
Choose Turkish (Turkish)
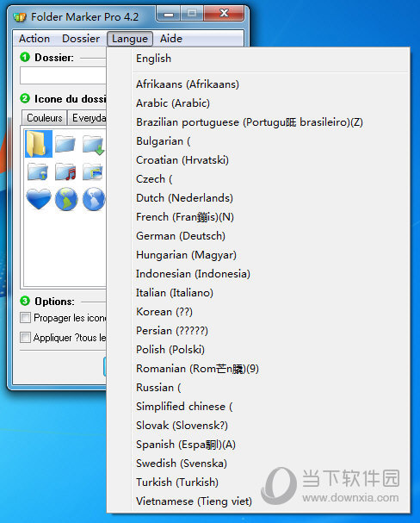pos(258,483)
